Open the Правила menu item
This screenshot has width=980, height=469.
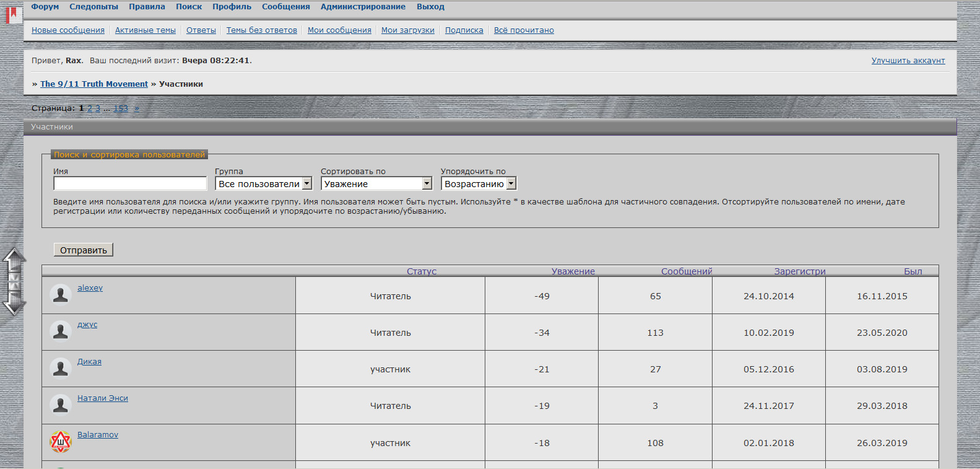coord(147,7)
